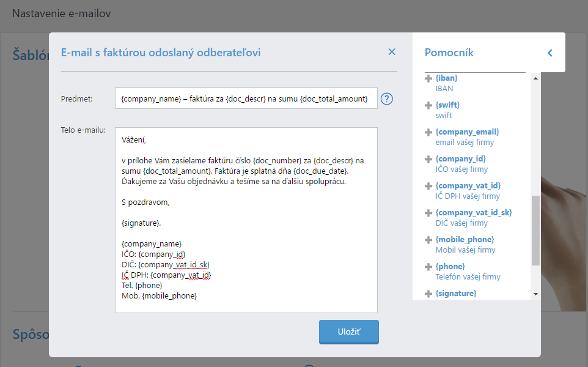Collapse the Pomocník panel with chevron
This screenshot has width=588, height=367.
point(549,53)
